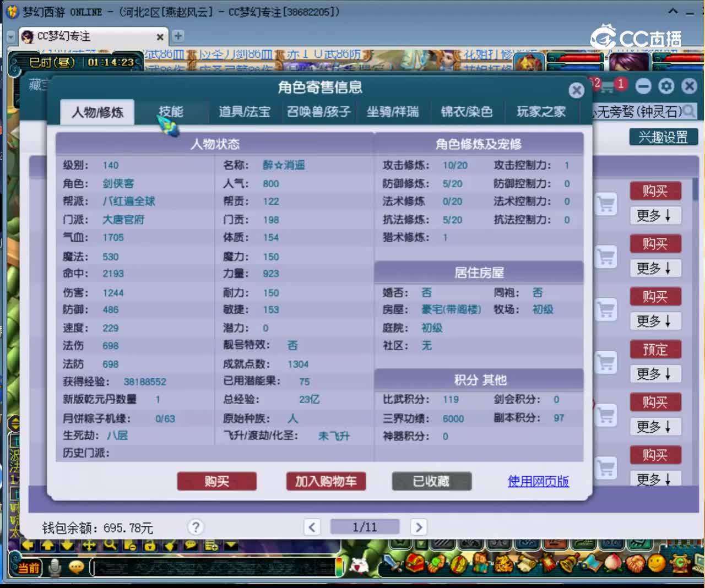
Task: Click the cart icon beside the 预定 button
Action: [x=606, y=362]
